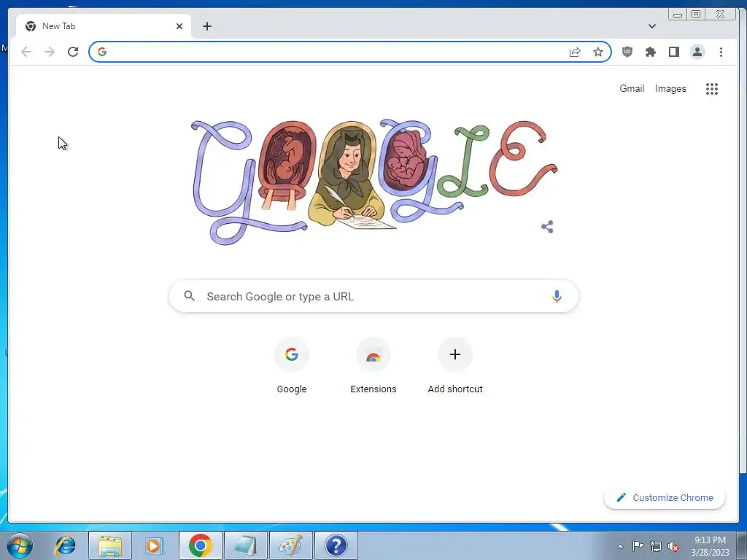747x560 pixels.
Task: Bookmark this tab with the star icon
Action: tap(598, 52)
